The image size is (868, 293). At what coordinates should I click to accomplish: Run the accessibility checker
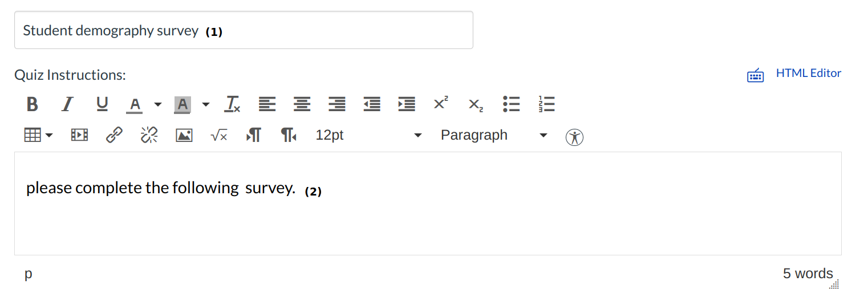click(x=574, y=137)
